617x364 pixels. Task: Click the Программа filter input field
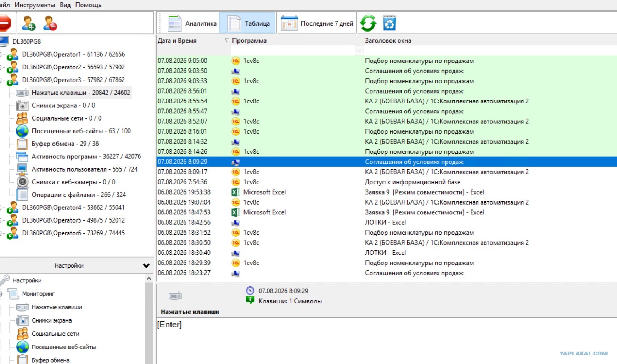pos(293,51)
